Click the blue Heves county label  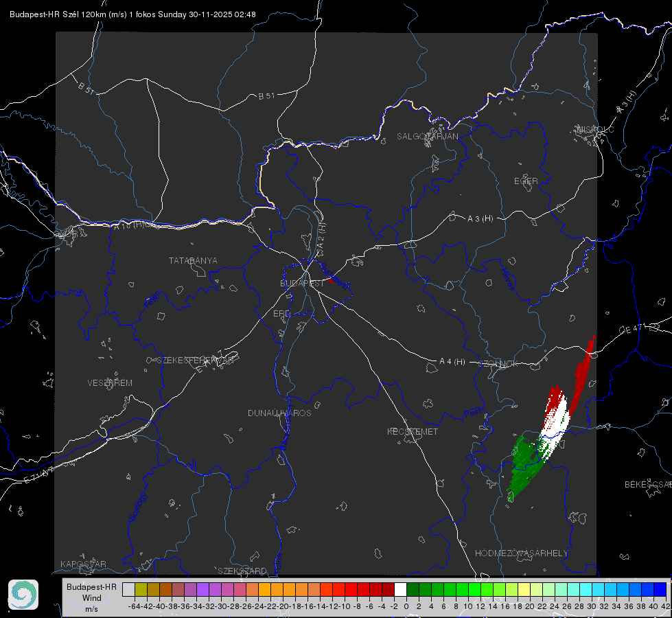coord(507,279)
